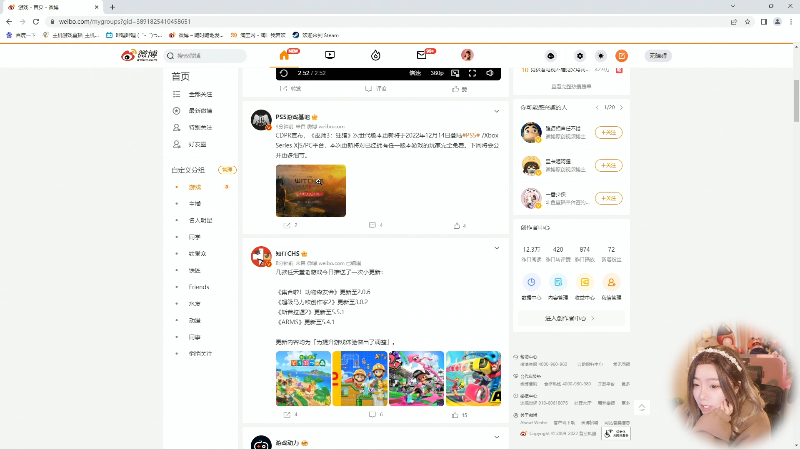
Task: Open the Super Mario Maker image thumbnail
Action: [x=360, y=379]
